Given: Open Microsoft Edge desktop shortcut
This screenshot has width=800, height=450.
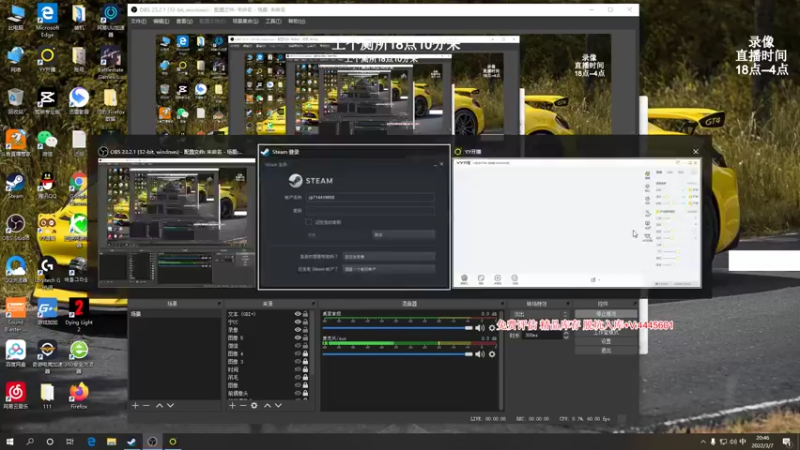Looking at the screenshot, I should pos(47,20).
